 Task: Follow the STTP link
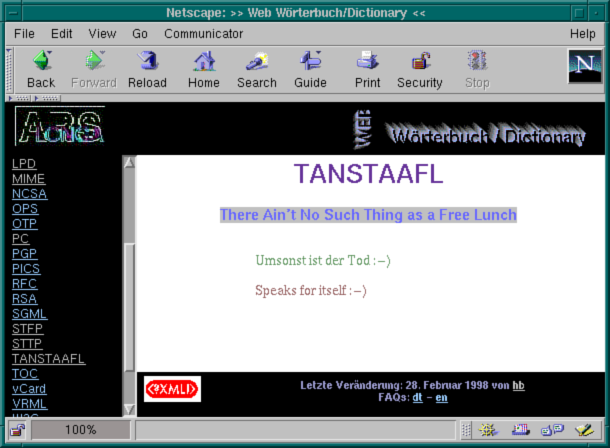coord(27,344)
